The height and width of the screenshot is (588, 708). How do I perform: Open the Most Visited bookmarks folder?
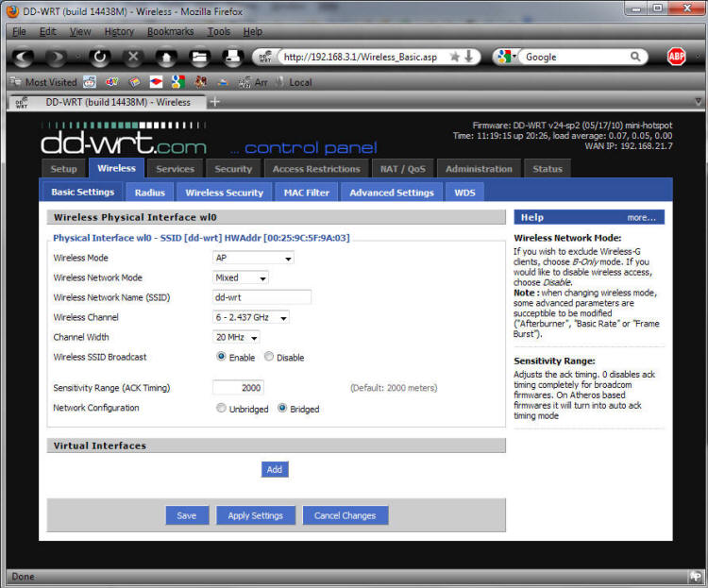pyautogui.click(x=43, y=82)
